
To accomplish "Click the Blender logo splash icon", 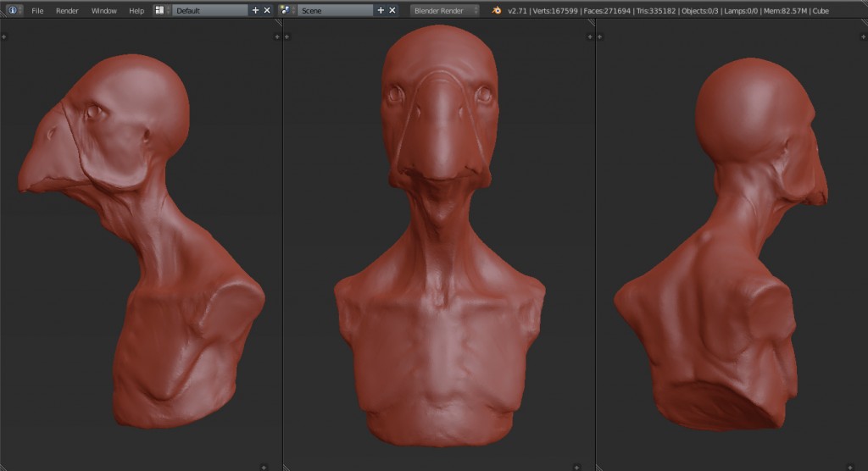I will [497, 10].
